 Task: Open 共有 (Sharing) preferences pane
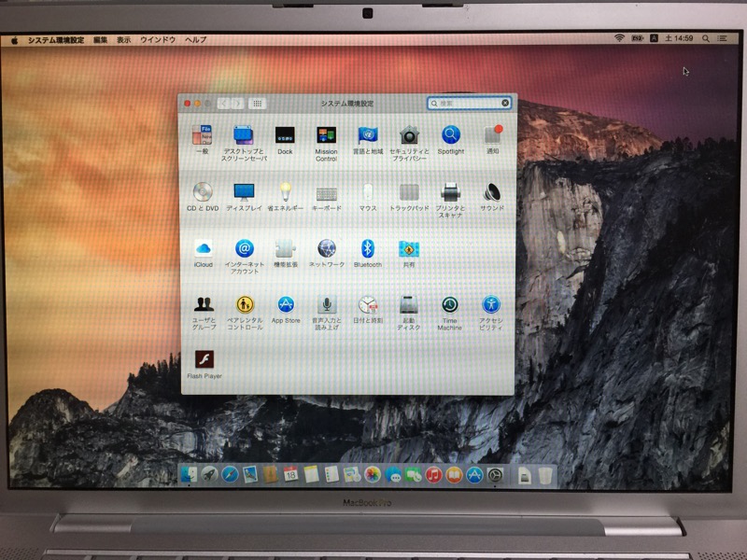point(409,253)
